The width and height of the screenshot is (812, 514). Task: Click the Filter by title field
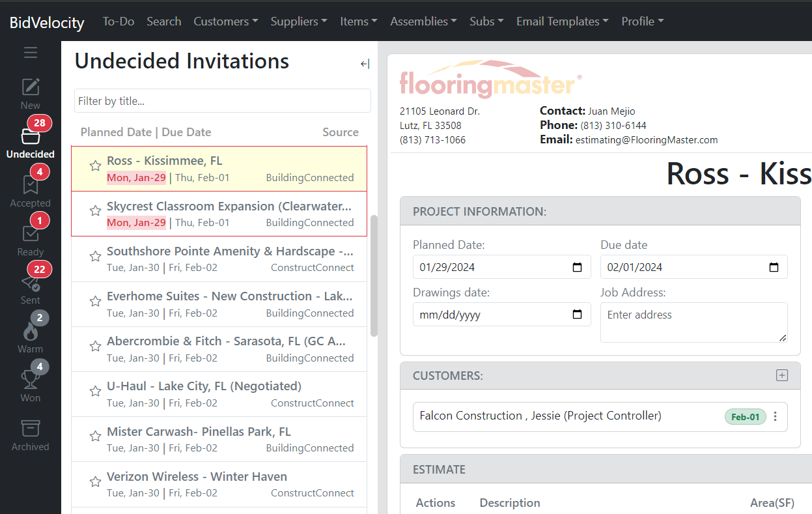point(223,101)
